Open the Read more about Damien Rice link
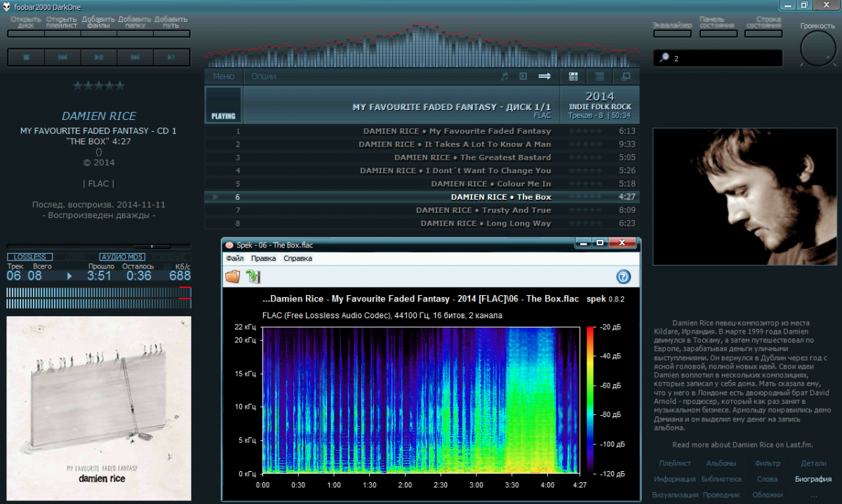 pyautogui.click(x=743, y=445)
